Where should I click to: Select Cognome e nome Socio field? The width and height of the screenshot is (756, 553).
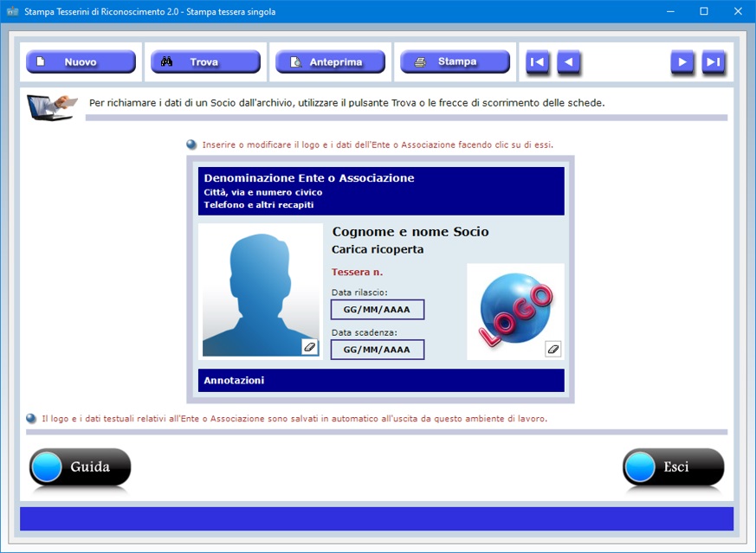coord(410,232)
